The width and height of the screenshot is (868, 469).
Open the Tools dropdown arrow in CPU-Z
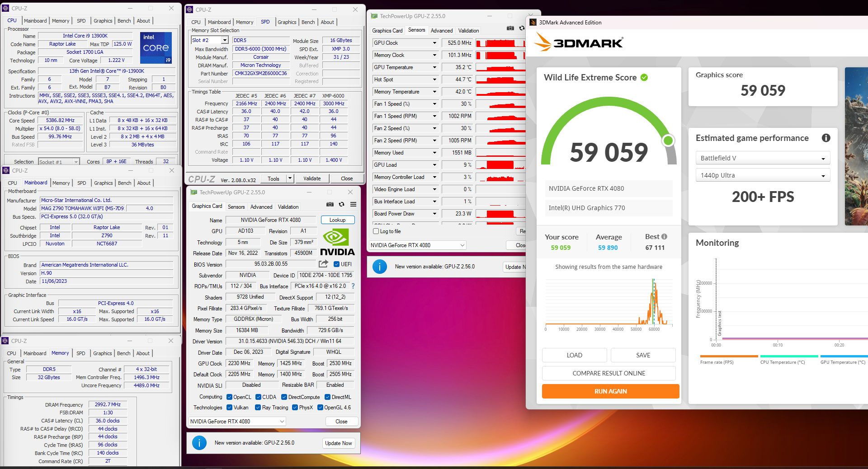[290, 178]
